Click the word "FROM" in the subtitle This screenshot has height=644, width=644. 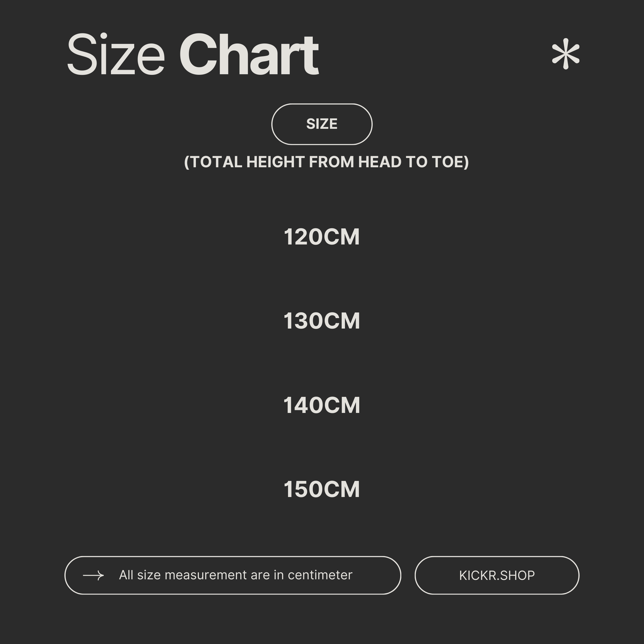tap(332, 162)
